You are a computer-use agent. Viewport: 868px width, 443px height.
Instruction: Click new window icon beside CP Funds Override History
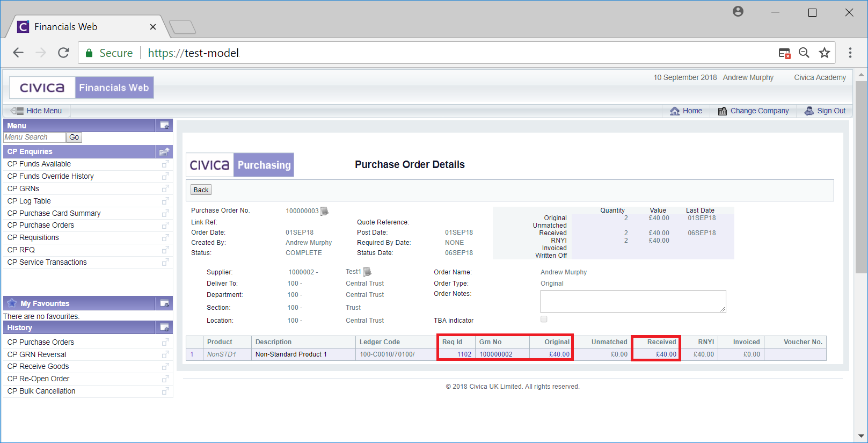click(x=165, y=176)
